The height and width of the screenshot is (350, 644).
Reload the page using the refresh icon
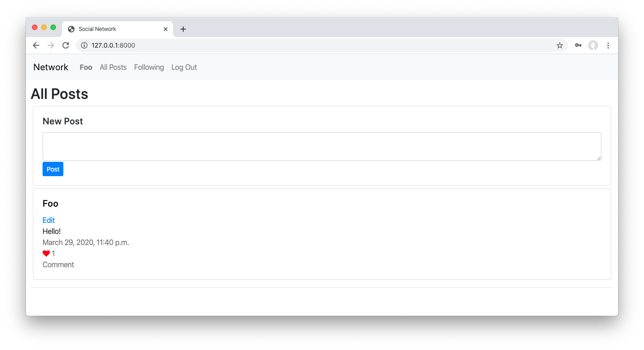[66, 45]
